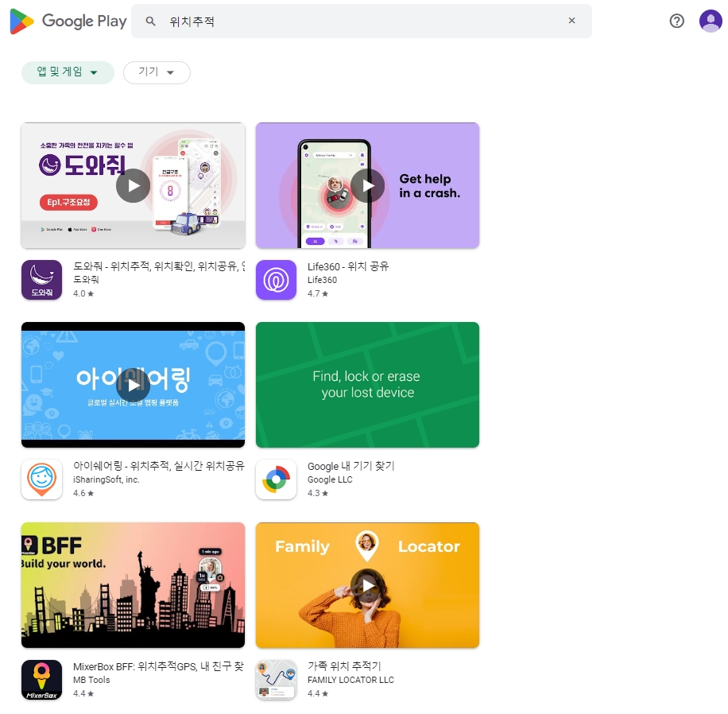Click the Google Find My Device icon
Image resolution: width=728 pixels, height=714 pixels.
(277, 479)
